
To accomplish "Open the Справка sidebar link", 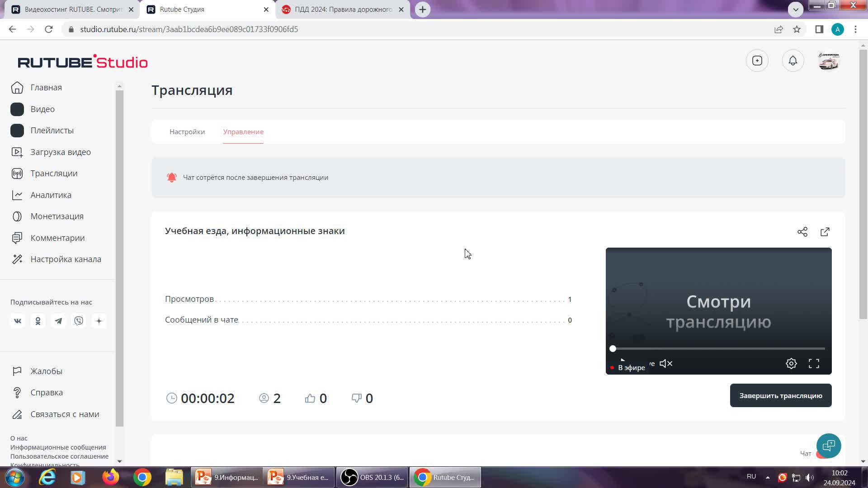I will point(47,392).
